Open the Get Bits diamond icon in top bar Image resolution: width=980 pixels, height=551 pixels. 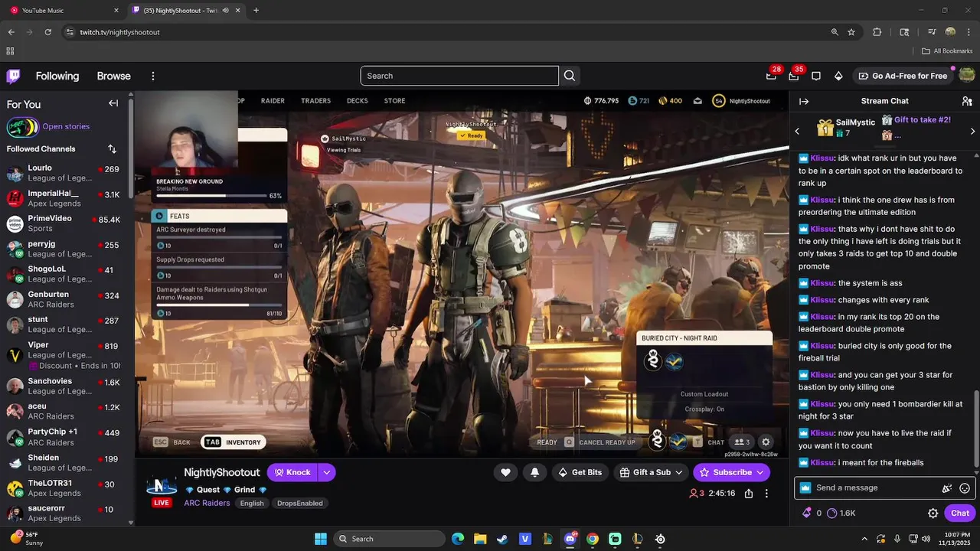(x=838, y=76)
